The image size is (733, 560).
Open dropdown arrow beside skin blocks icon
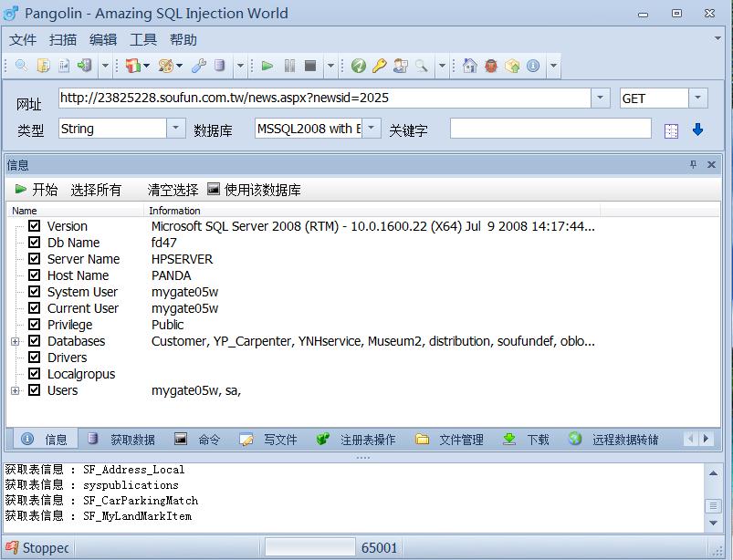pyautogui.click(x=147, y=66)
